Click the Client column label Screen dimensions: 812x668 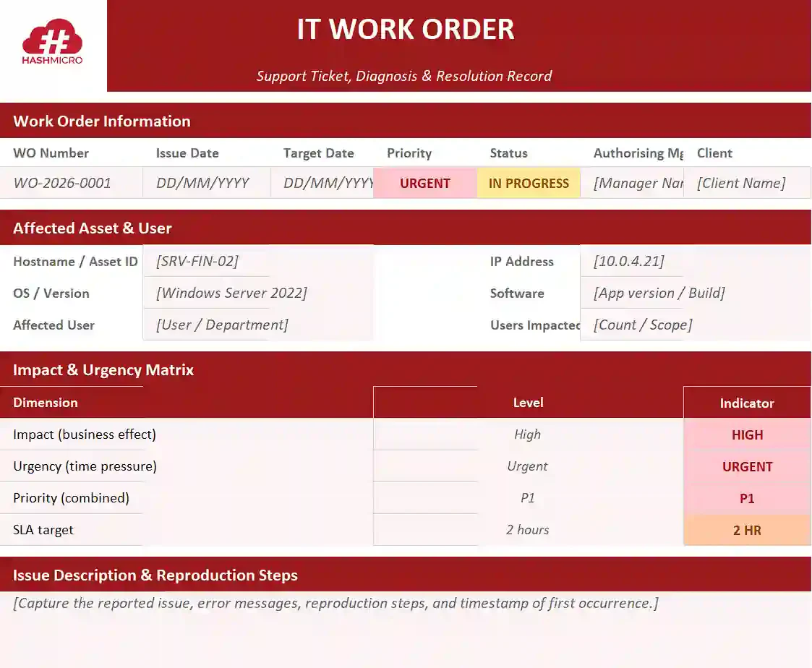(714, 153)
